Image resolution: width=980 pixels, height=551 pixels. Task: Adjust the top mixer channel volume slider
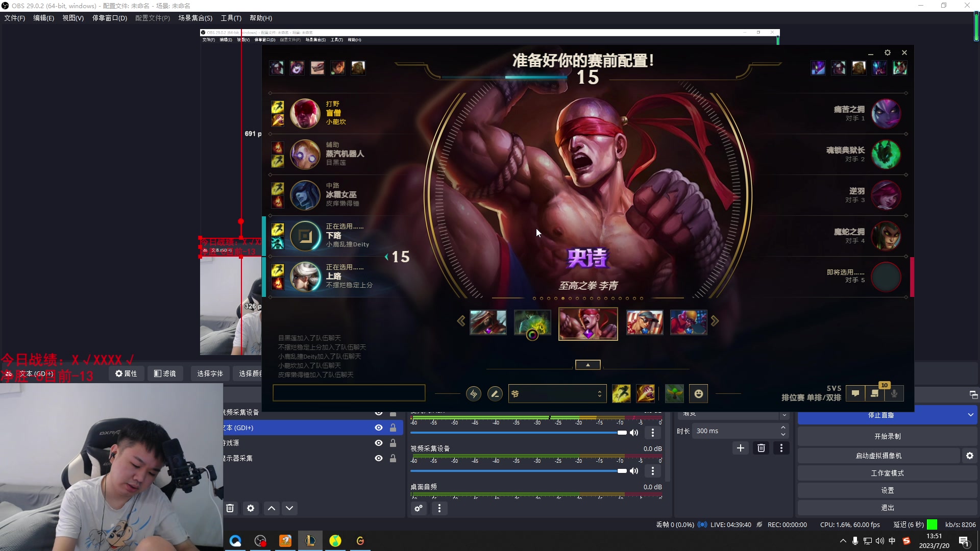(x=519, y=433)
